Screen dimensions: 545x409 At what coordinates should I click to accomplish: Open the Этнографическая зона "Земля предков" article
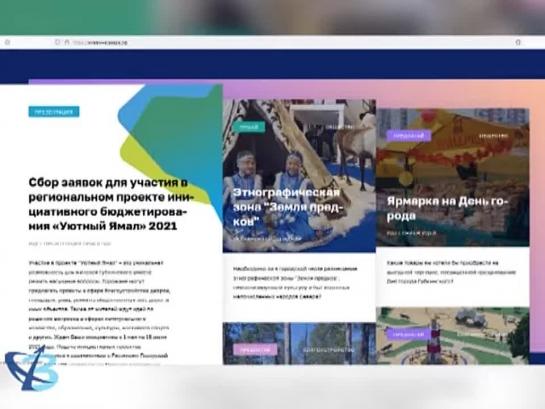tap(288, 207)
